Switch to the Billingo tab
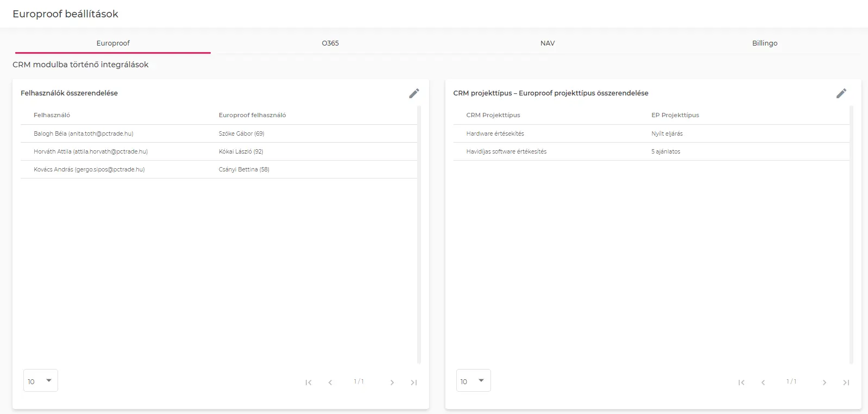The height and width of the screenshot is (414, 868). 764,43
